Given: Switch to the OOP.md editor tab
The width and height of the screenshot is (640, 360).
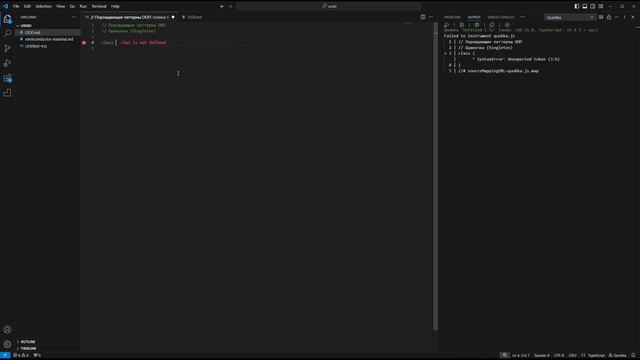Looking at the screenshot, I should (192, 17).
